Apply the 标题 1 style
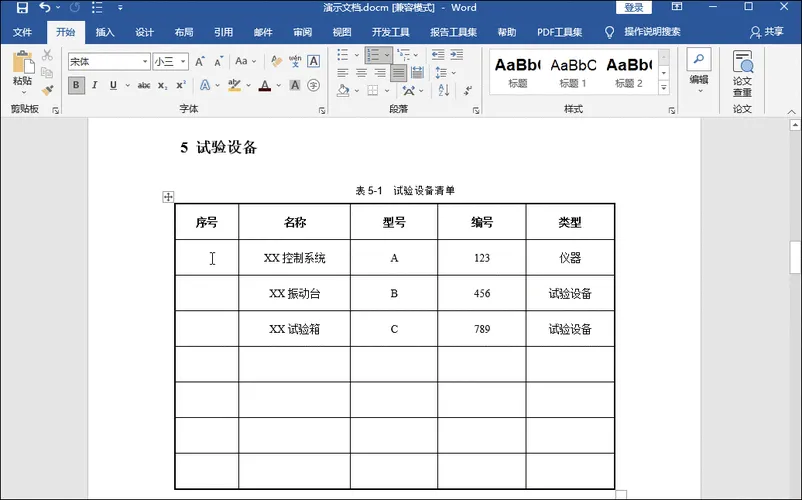The height and width of the screenshot is (500, 802). coord(573,72)
